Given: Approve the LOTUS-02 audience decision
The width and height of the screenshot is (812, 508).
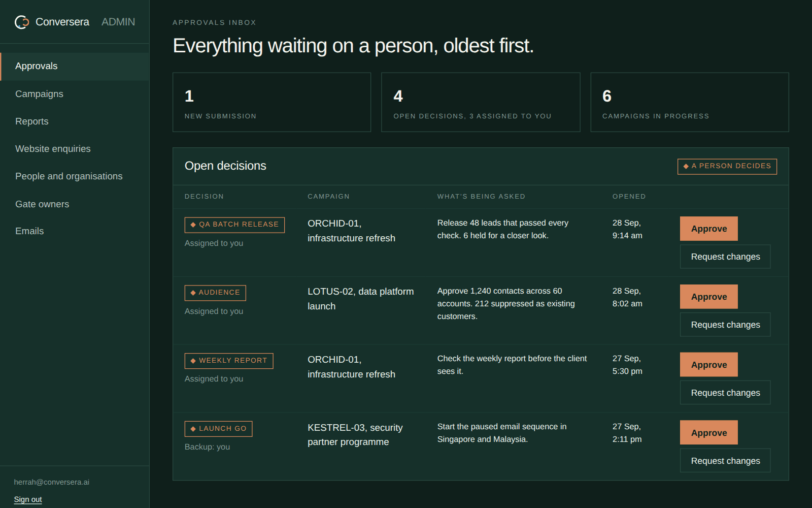Looking at the screenshot, I should [x=709, y=297].
